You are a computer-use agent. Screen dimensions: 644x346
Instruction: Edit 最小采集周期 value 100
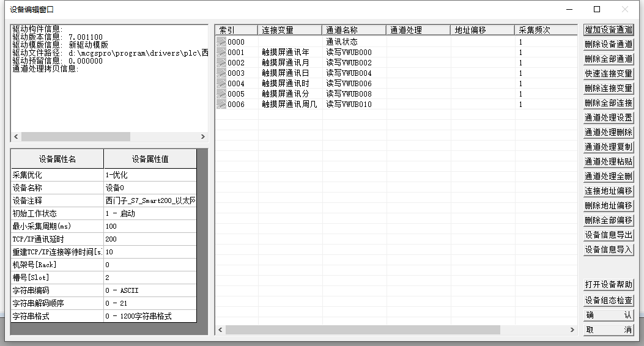coord(150,226)
